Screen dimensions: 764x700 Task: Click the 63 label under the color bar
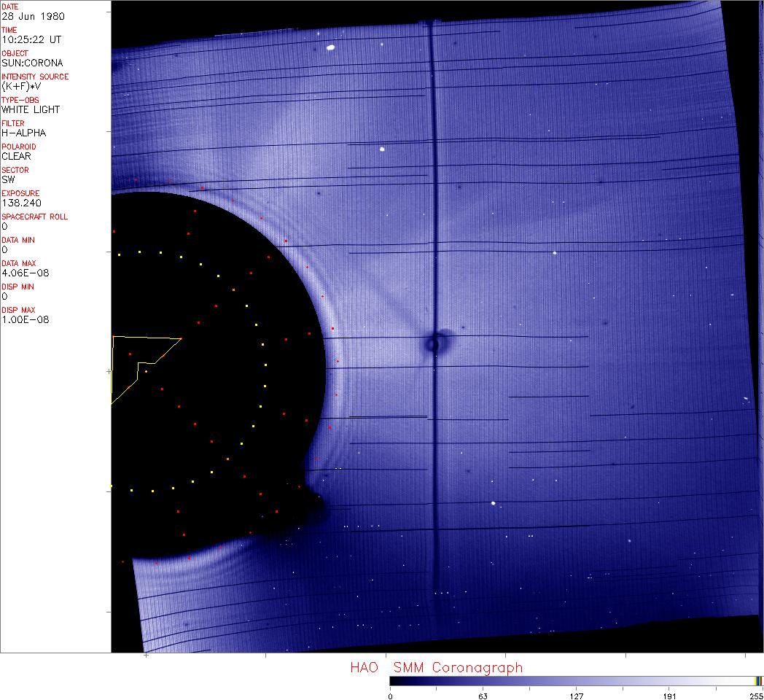[x=483, y=696]
